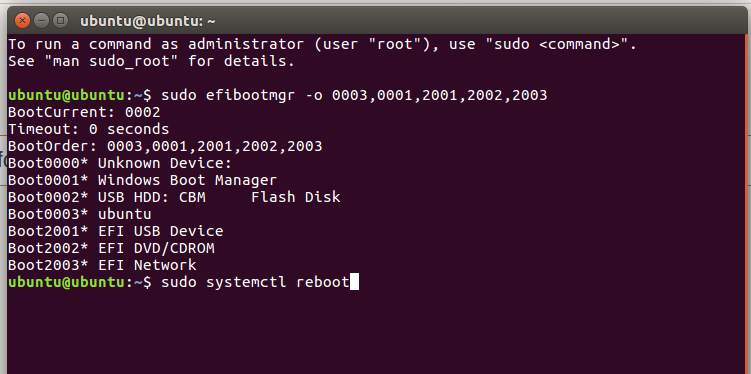Viewport: 751px width, 374px height.
Task: Click the BootOrder output line
Action: tap(165, 146)
